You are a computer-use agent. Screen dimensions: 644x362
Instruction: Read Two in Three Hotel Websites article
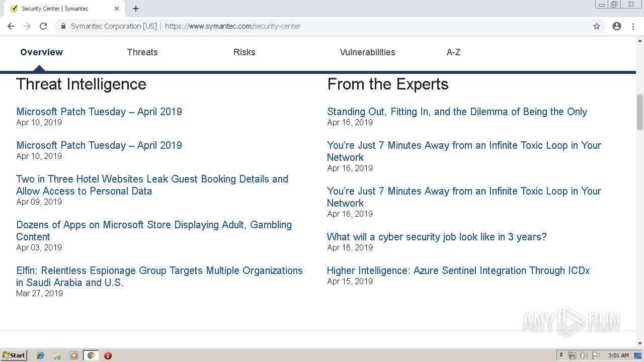coord(152,185)
